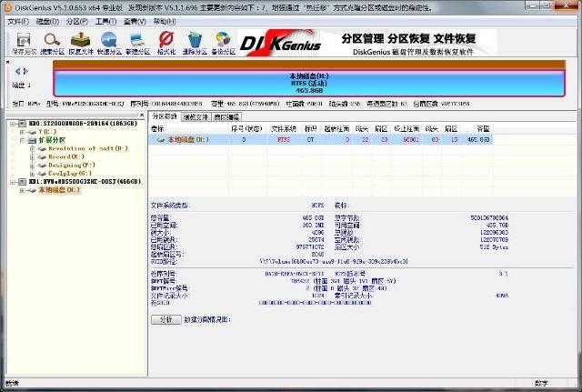
Task: Expand the Designing(F:) tree node
Action: tap(33, 166)
